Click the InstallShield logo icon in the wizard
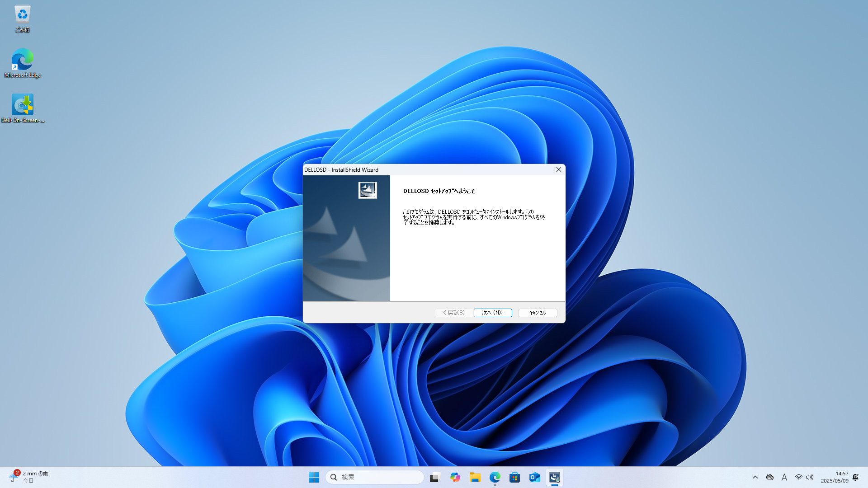Viewport: 868px width, 488px height. click(368, 190)
